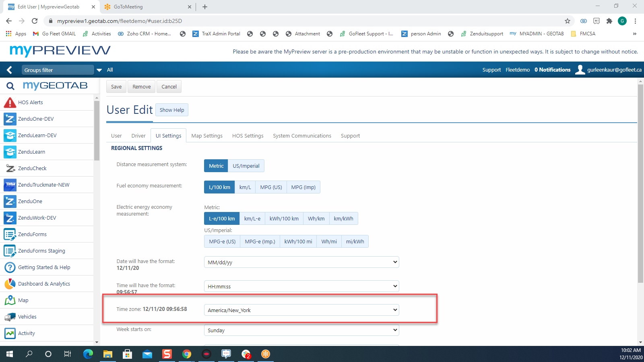Open ZenduOne-DEV sidebar icon

click(x=10, y=119)
